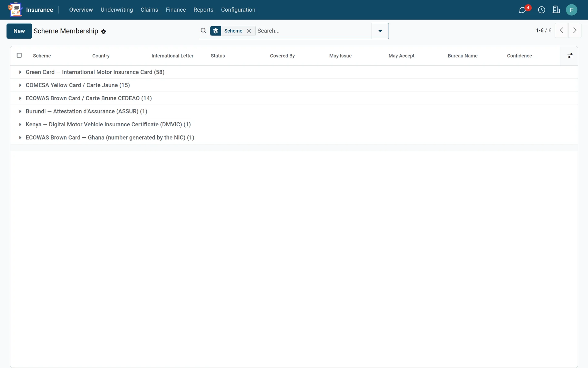Image resolution: width=588 pixels, height=368 pixels.
Task: Click the Insurance app title
Action: pos(40,10)
